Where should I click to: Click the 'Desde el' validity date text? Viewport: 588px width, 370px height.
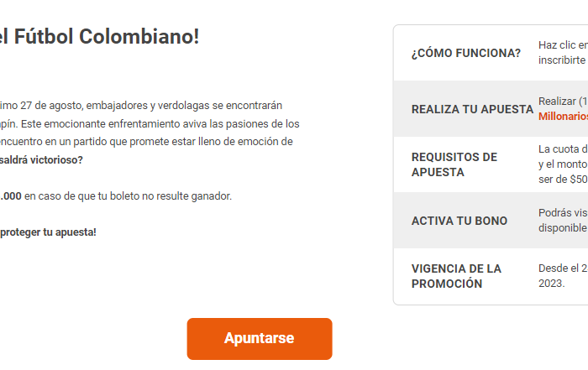point(563,268)
